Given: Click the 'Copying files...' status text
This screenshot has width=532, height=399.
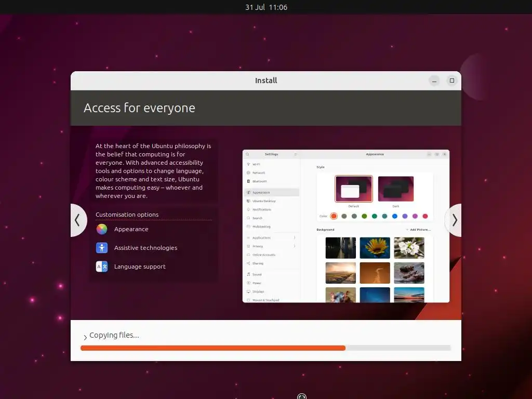Looking at the screenshot, I should pos(114,335).
